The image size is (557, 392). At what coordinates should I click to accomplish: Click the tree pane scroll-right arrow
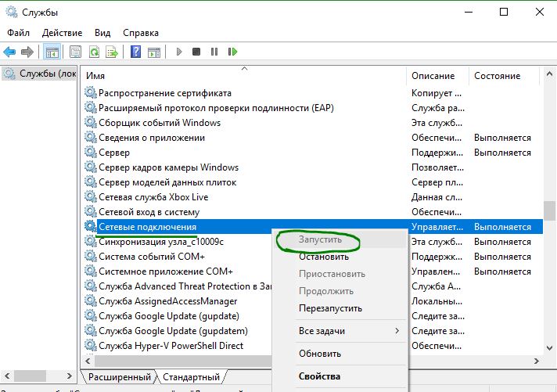coord(70,376)
